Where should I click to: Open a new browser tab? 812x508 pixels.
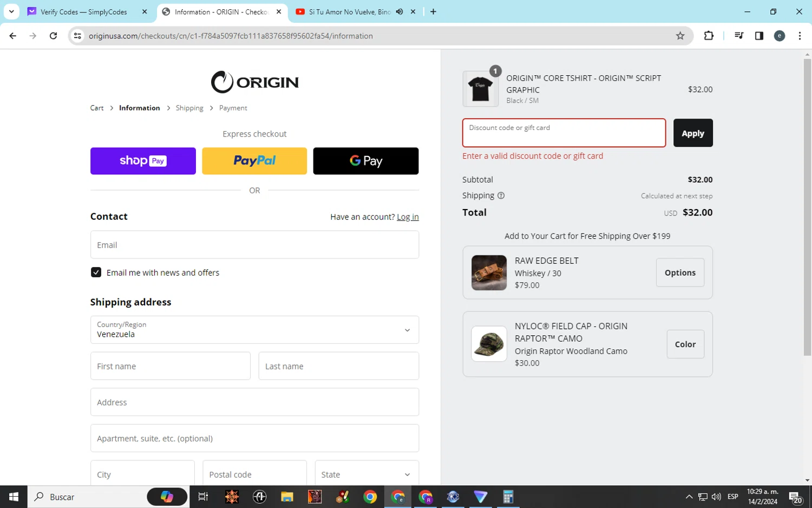coord(433,11)
